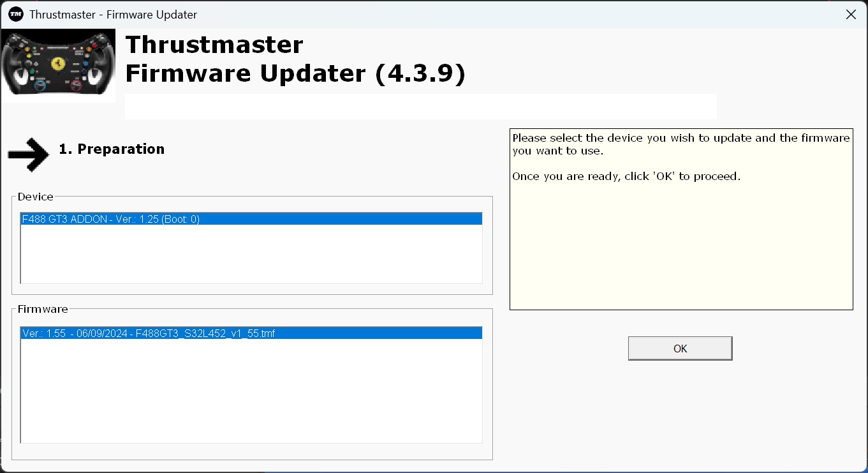Click the 'Device' group box label
Image resolution: width=868 pixels, height=473 pixels.
point(36,197)
